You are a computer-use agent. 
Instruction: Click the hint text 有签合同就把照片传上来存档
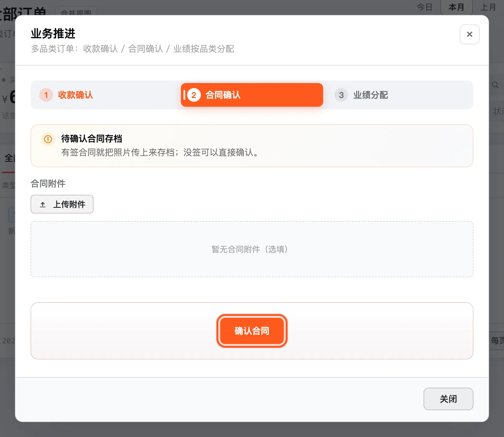pos(118,152)
